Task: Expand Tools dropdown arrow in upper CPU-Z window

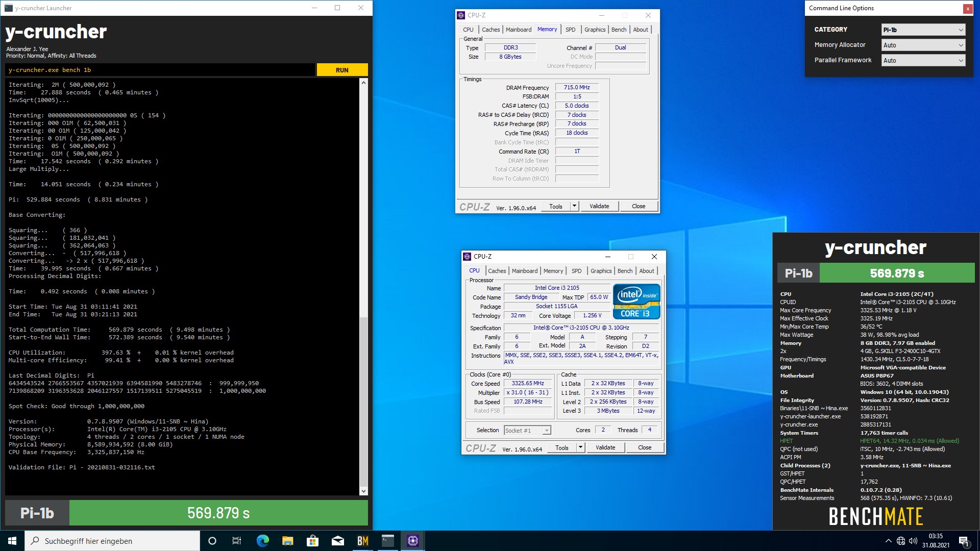Action: [574, 206]
